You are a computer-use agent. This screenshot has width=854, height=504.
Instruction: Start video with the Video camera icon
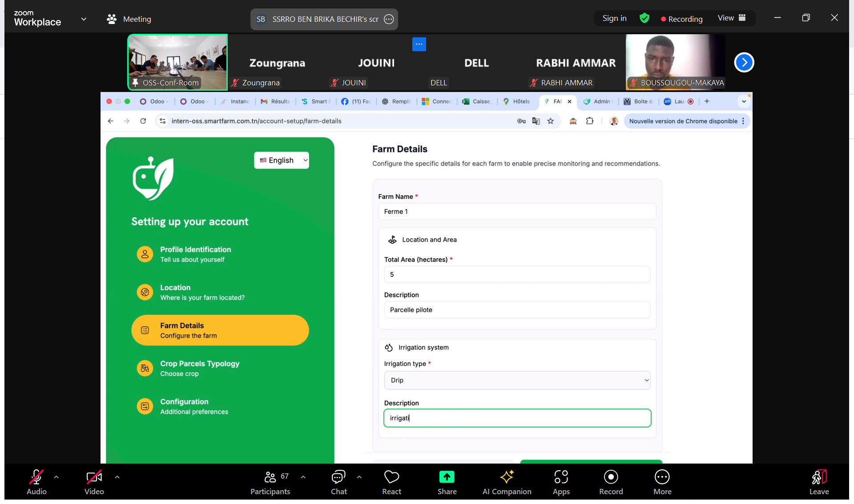tap(94, 477)
